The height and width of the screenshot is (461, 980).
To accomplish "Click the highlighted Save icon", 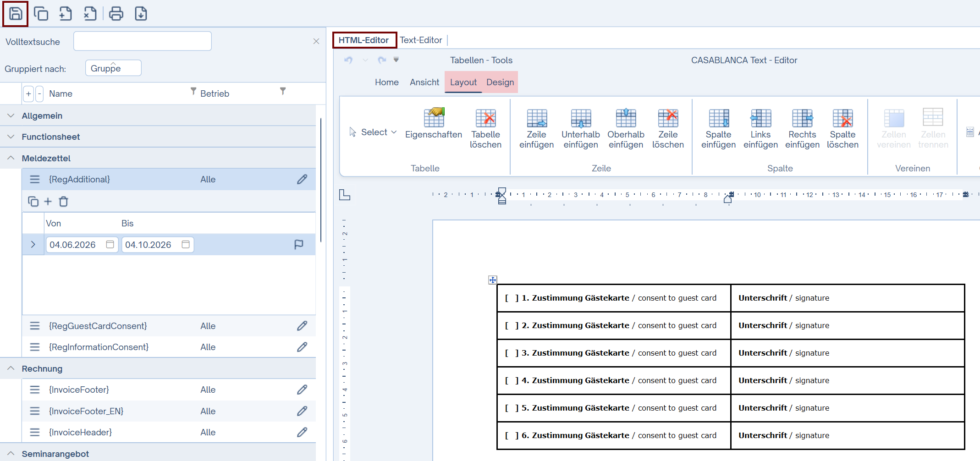I will click(15, 14).
